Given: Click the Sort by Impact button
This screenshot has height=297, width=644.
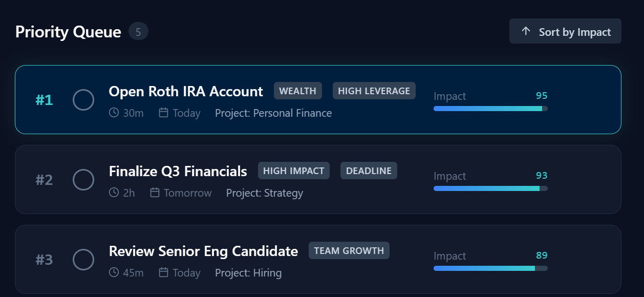Looking at the screenshot, I should click(565, 31).
